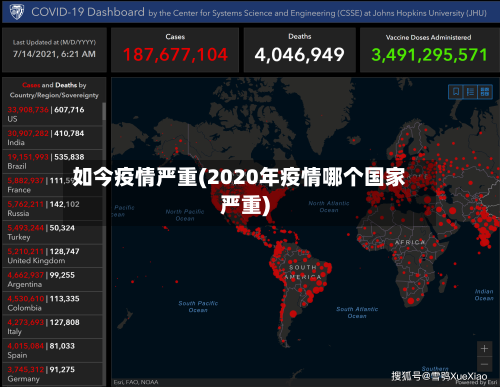Zoom in with the map plus button
This screenshot has height=387, width=500.
484,349
